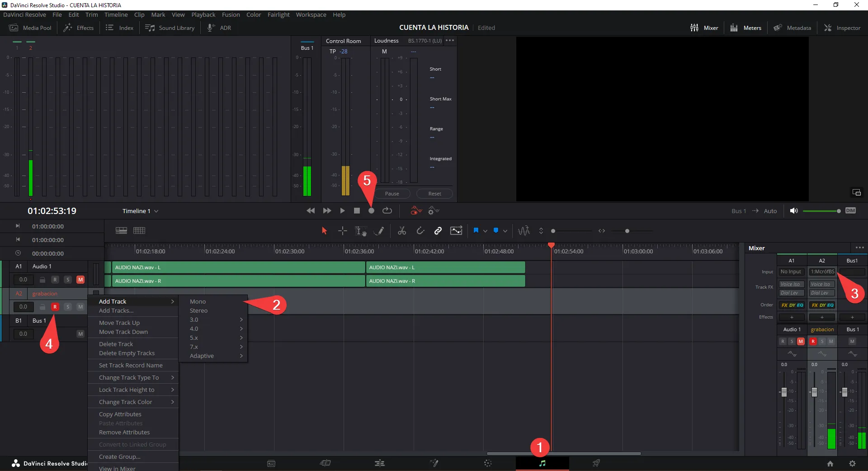Go to project manager home icon
Viewport: 868px width, 471px height.
coord(830,463)
